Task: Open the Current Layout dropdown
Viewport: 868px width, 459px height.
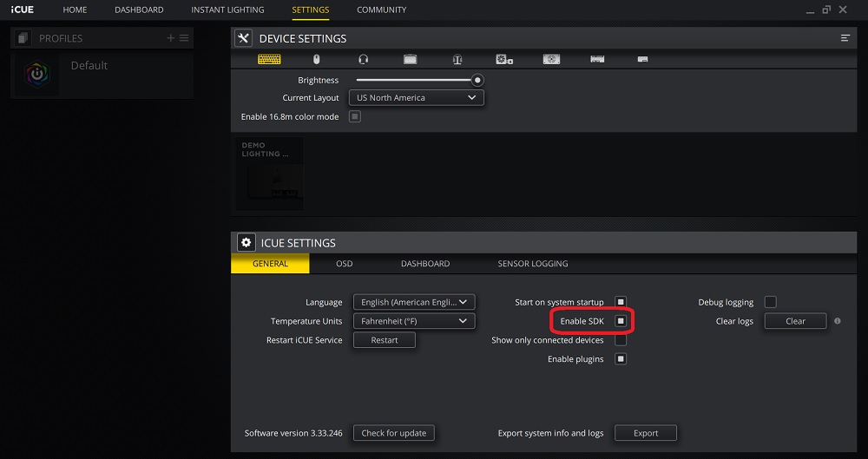Action: click(x=416, y=98)
